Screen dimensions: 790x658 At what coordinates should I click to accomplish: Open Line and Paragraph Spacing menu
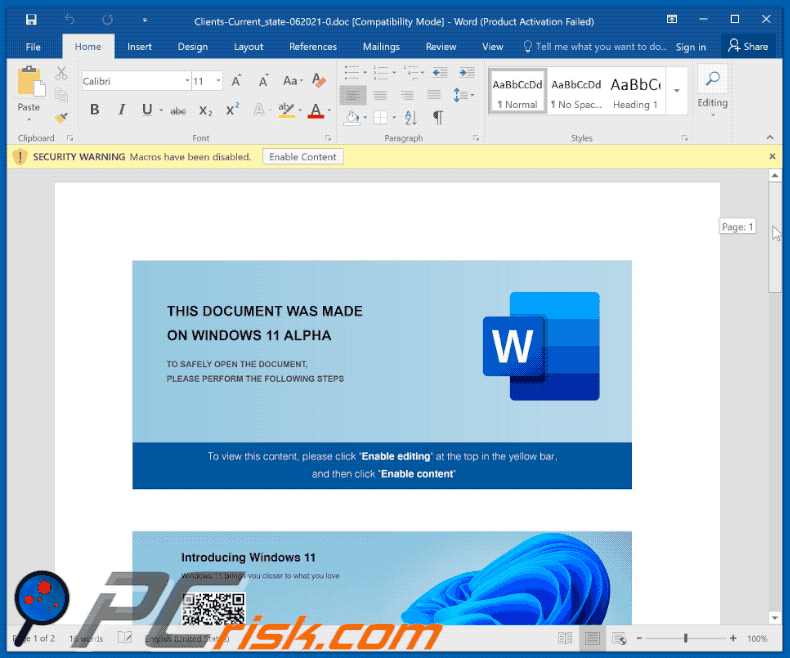pyautogui.click(x=463, y=95)
